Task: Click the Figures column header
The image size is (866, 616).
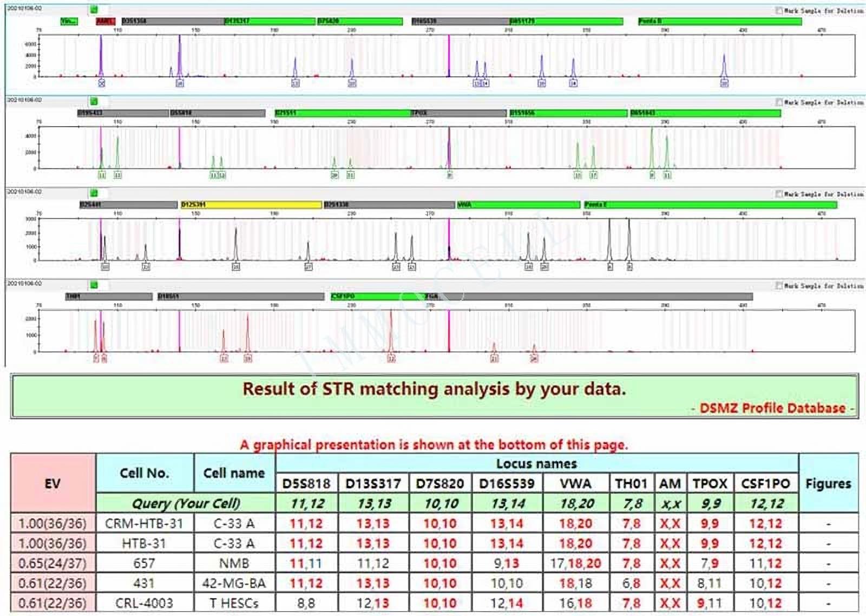Action: point(828,483)
